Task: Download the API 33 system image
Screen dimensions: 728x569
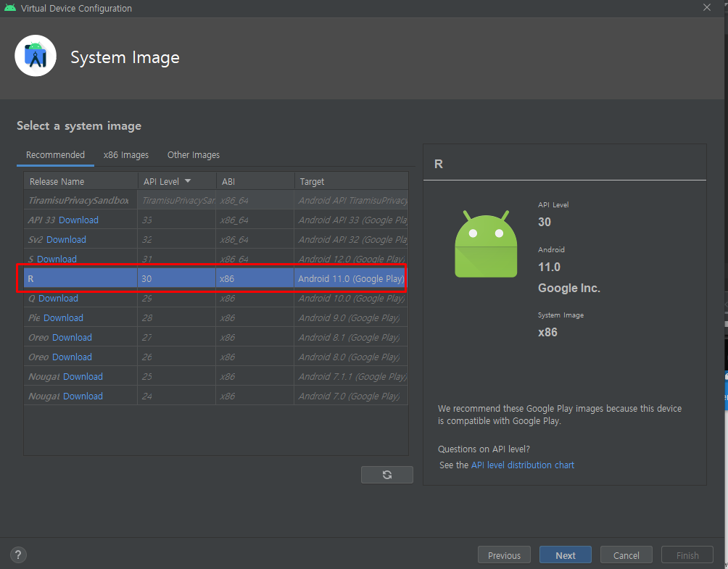Action: click(78, 220)
